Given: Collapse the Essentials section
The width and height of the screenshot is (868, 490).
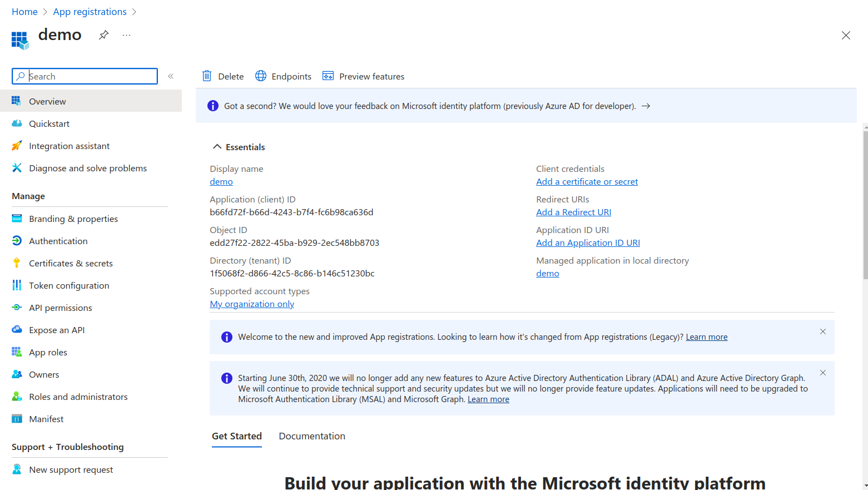Looking at the screenshot, I should pos(239,147).
